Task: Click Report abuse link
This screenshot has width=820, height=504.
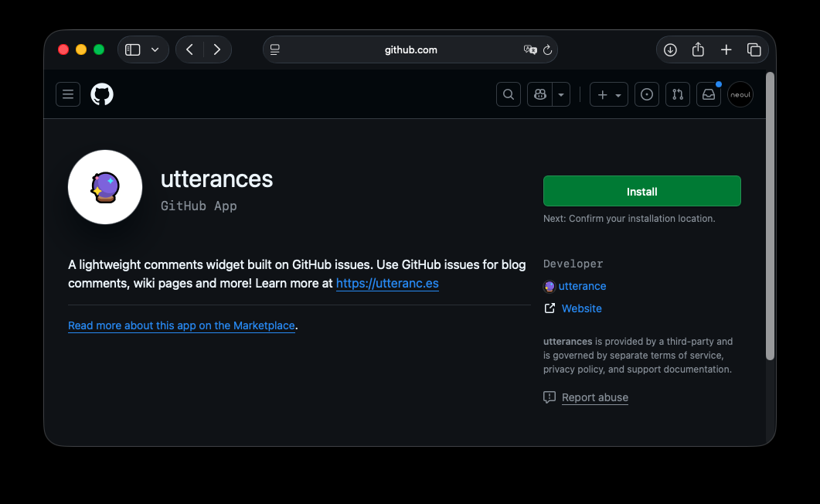Action: [594, 397]
